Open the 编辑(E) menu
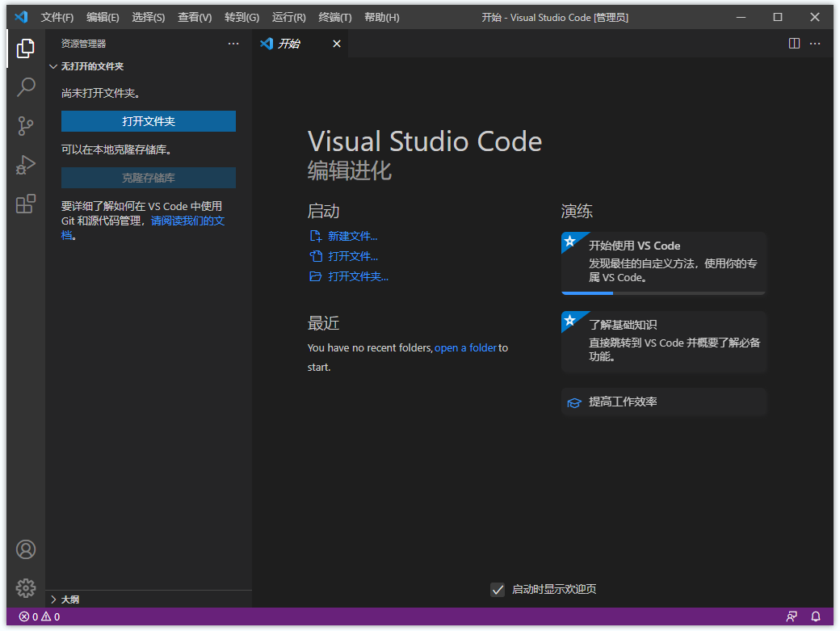This screenshot has height=631, width=840. (103, 17)
